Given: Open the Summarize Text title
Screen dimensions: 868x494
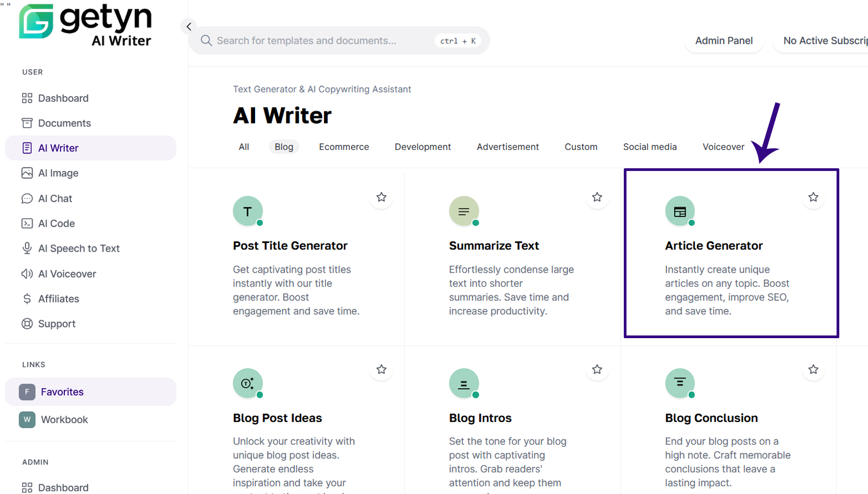Looking at the screenshot, I should pos(494,246).
